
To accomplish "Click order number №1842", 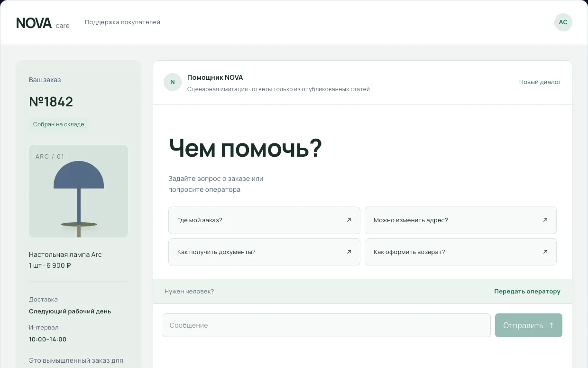I will coord(51,102).
